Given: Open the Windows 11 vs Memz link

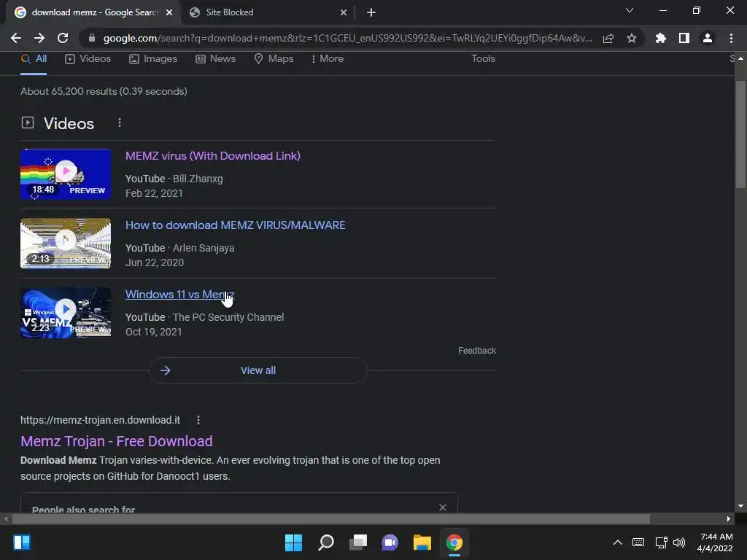Looking at the screenshot, I should 179,295.
